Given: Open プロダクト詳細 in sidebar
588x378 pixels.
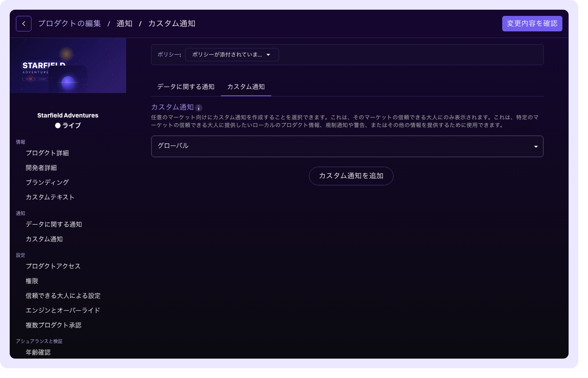Looking at the screenshot, I should [47, 153].
